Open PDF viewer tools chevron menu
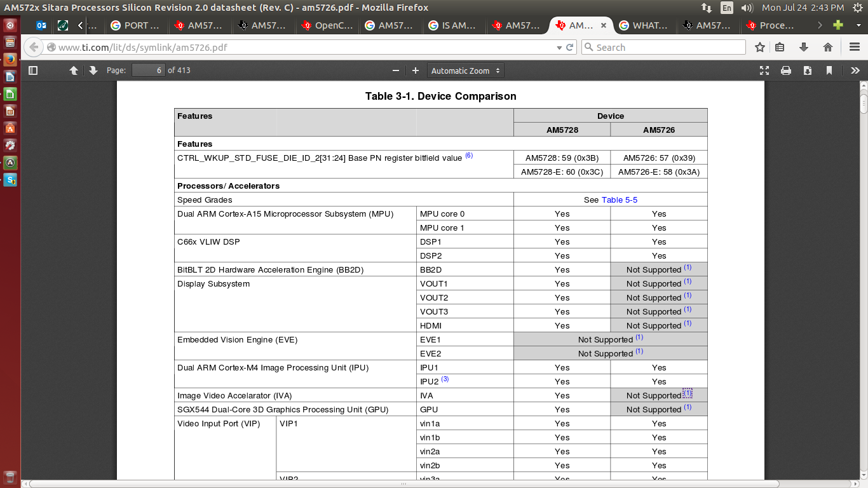This screenshot has height=488, width=868. pyautogui.click(x=855, y=71)
